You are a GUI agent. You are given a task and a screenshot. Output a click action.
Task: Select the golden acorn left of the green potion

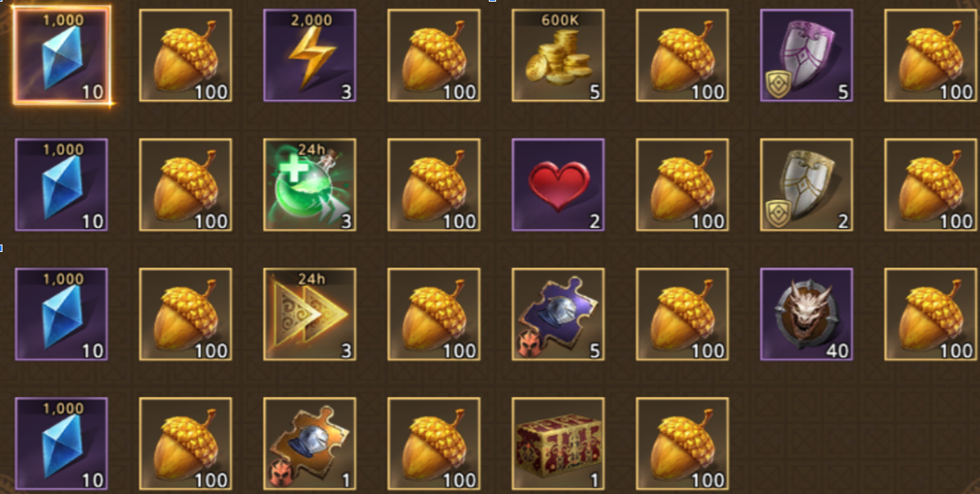pos(185,185)
